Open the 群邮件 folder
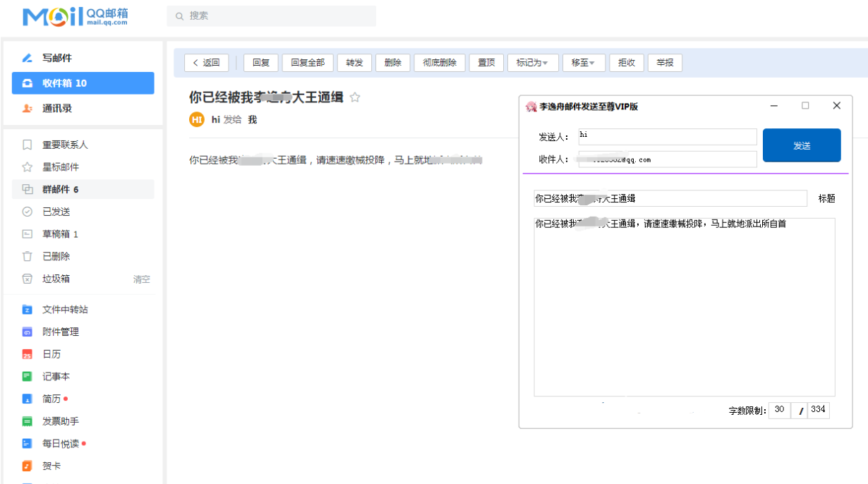The width and height of the screenshot is (868, 484). point(60,189)
